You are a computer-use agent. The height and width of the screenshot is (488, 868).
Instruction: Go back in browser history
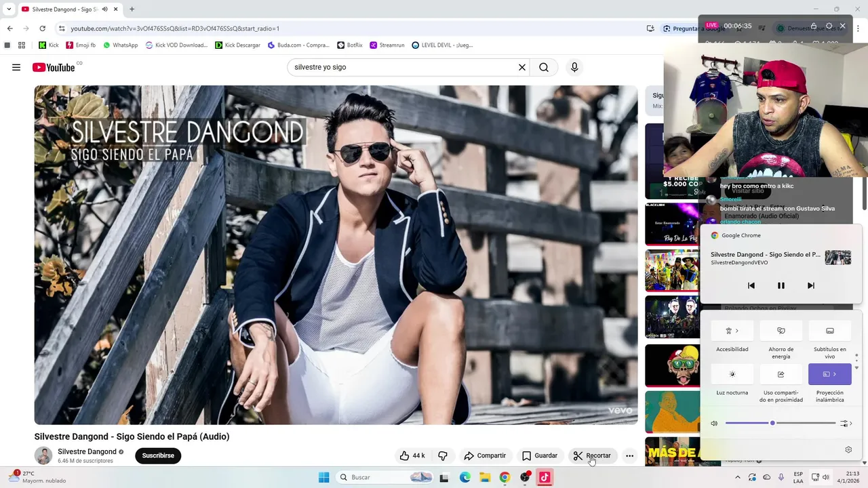[x=9, y=28]
